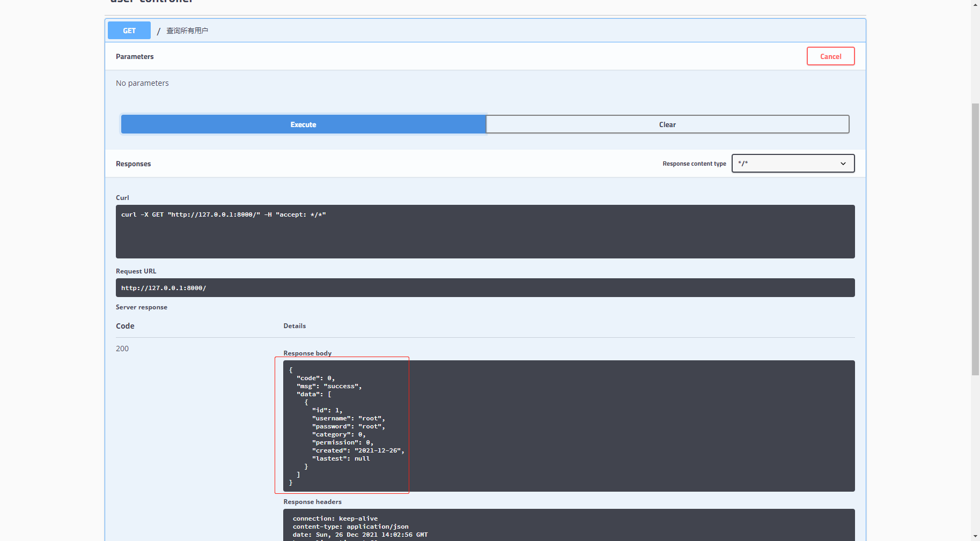Click the Responses section heading
The height and width of the screenshot is (541, 980).
click(x=134, y=164)
